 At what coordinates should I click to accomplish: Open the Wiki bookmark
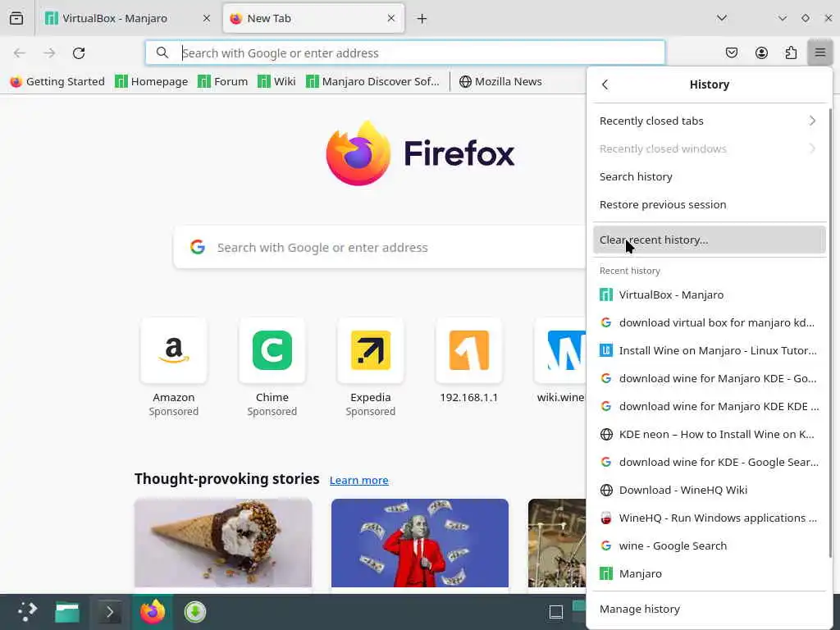point(277,81)
